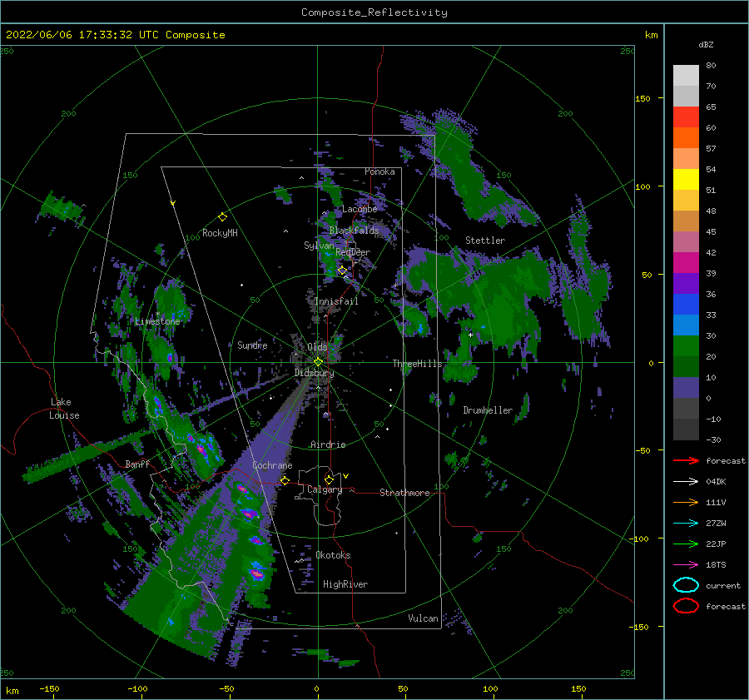Click the dBZ legend heading

[706, 45]
